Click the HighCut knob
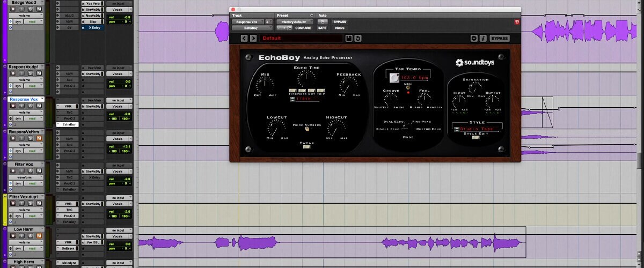The width and height of the screenshot is (644, 268). pyautogui.click(x=336, y=128)
